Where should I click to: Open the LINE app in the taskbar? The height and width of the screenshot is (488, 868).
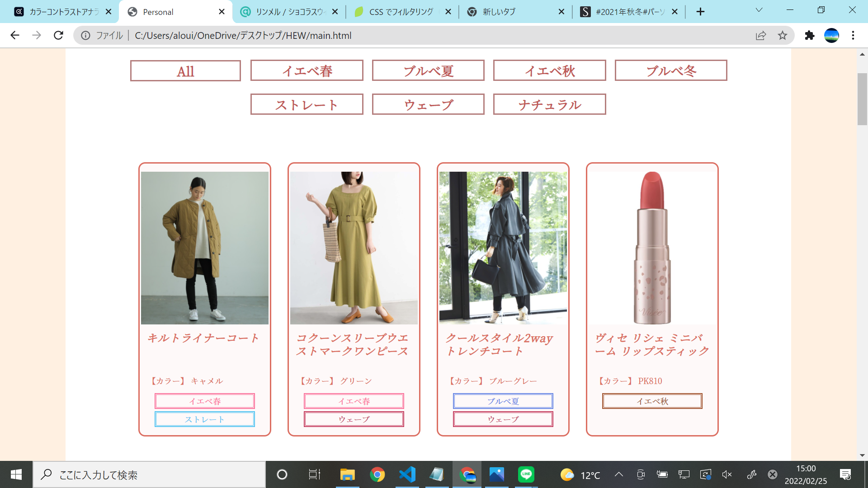point(526,474)
